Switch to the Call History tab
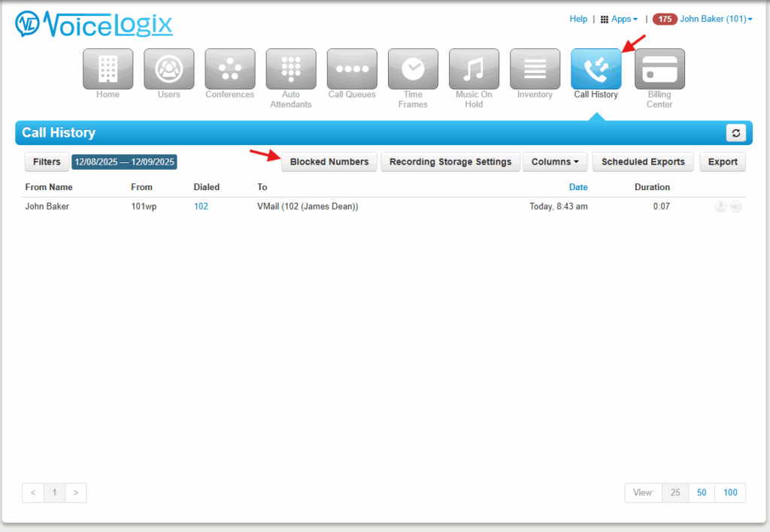This screenshot has width=770, height=532. (596, 68)
